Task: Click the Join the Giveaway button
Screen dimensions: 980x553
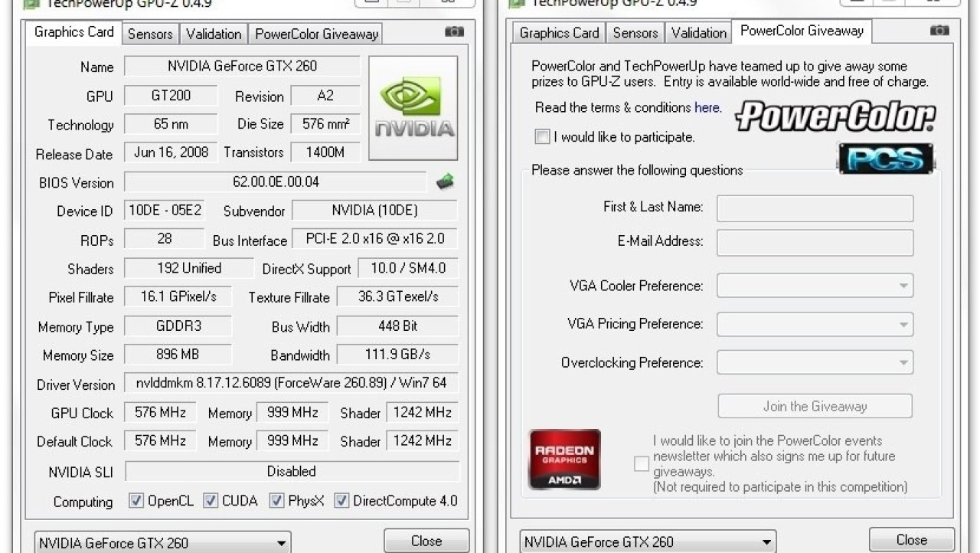Action: click(x=815, y=406)
